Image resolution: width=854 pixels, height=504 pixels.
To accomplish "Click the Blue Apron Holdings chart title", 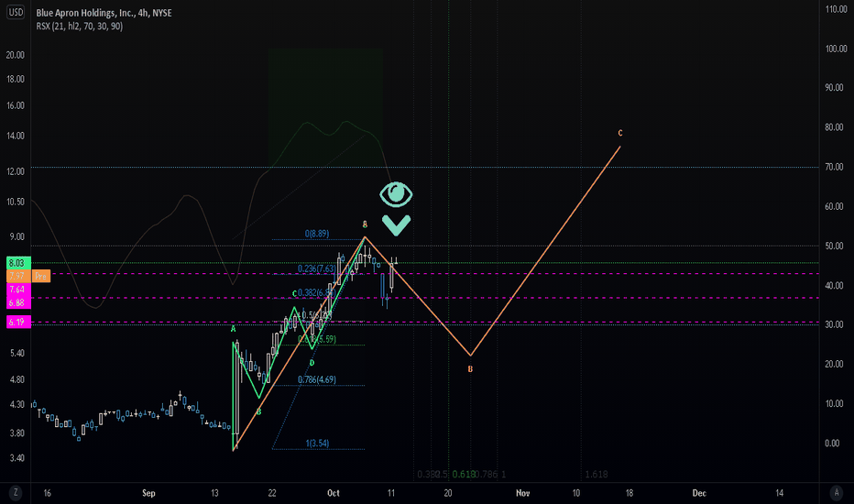I will point(104,13).
